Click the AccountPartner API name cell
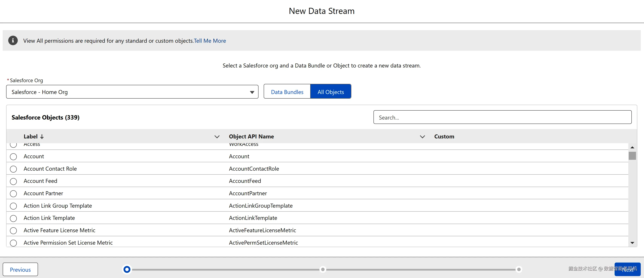Viewport: 644px width, 278px height. (248, 193)
